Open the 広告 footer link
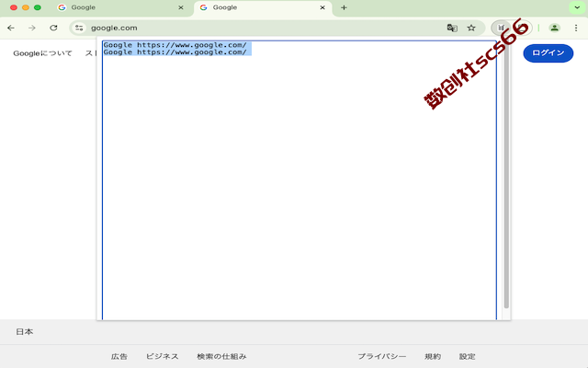The width and height of the screenshot is (588, 368). click(x=119, y=356)
